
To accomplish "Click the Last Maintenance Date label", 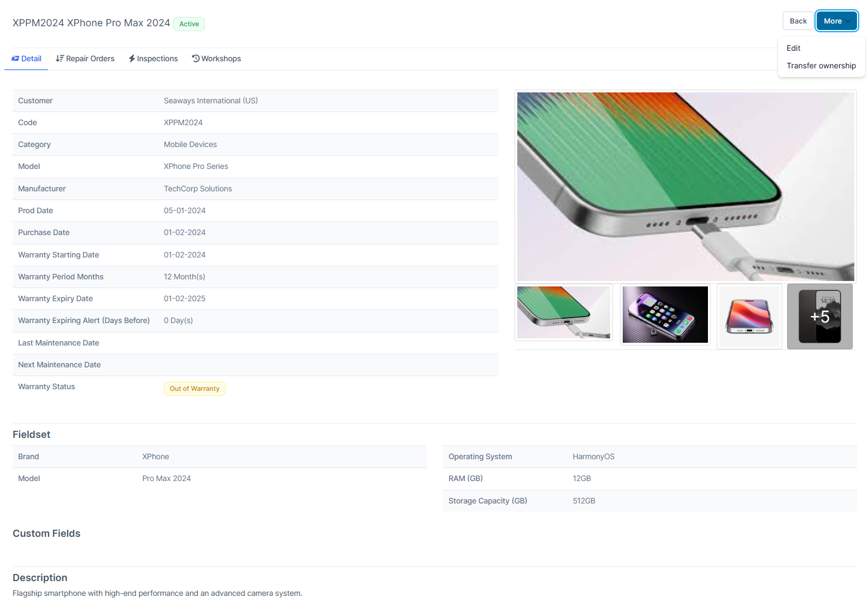I will (x=58, y=343).
